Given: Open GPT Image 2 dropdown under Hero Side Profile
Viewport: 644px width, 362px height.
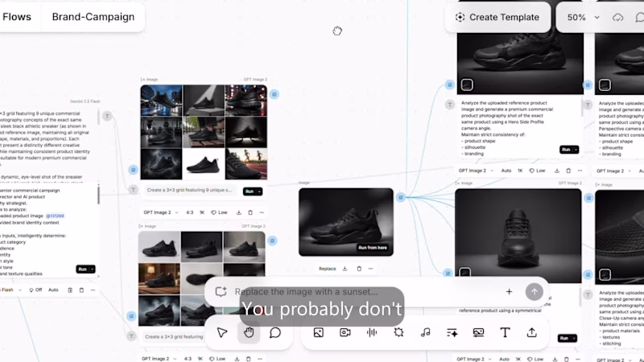Looking at the screenshot, I should tap(477, 171).
